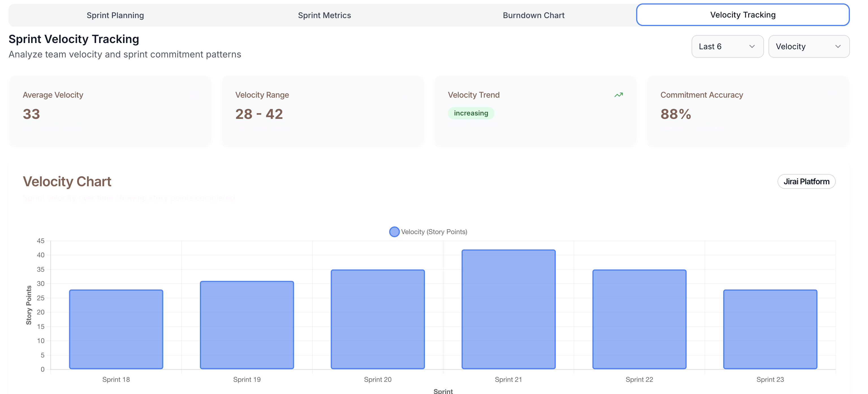Click the Velocity dropdown chevron arrow
Viewport: 868px width, 394px height.
click(838, 46)
